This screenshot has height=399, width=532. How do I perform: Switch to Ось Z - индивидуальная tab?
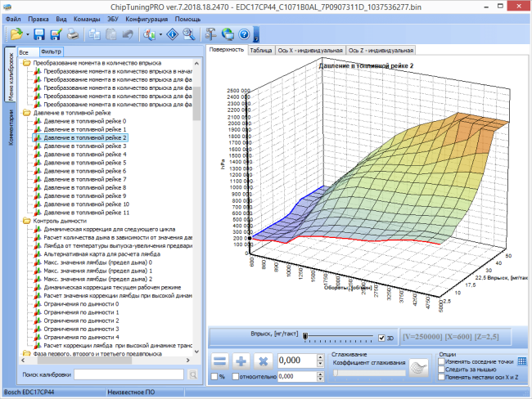381,51
